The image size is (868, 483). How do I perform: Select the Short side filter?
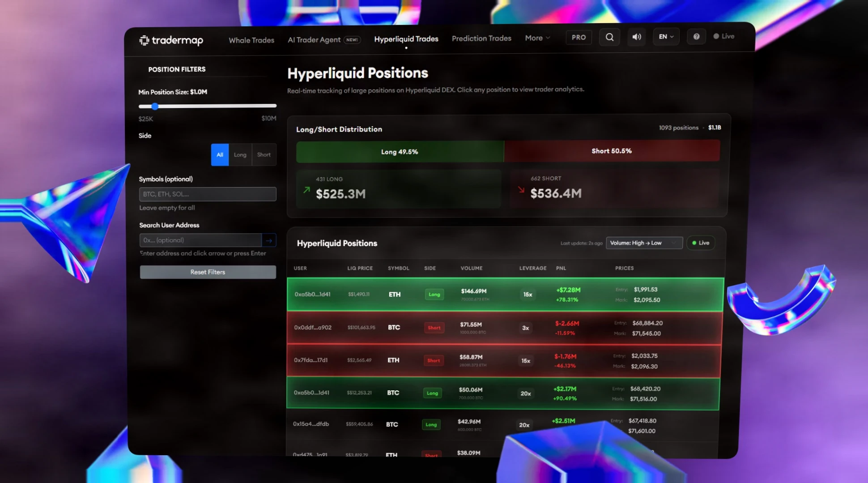[264, 155]
